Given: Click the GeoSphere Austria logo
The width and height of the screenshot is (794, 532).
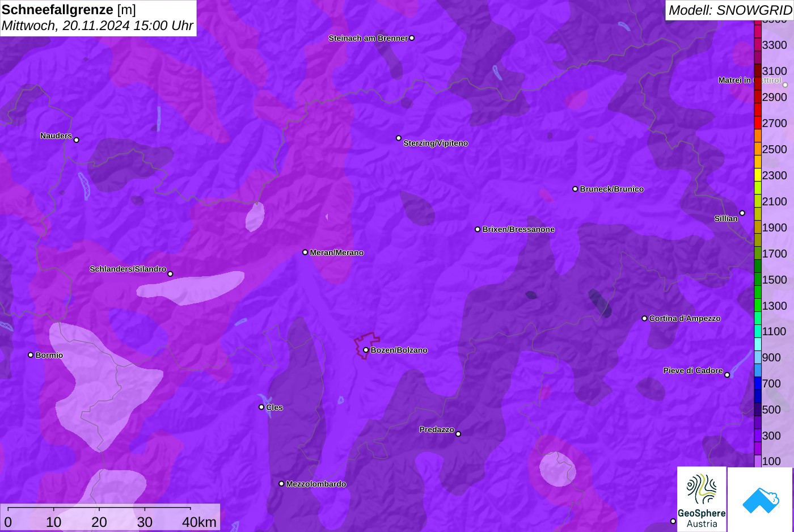Looking at the screenshot, I should (702, 499).
